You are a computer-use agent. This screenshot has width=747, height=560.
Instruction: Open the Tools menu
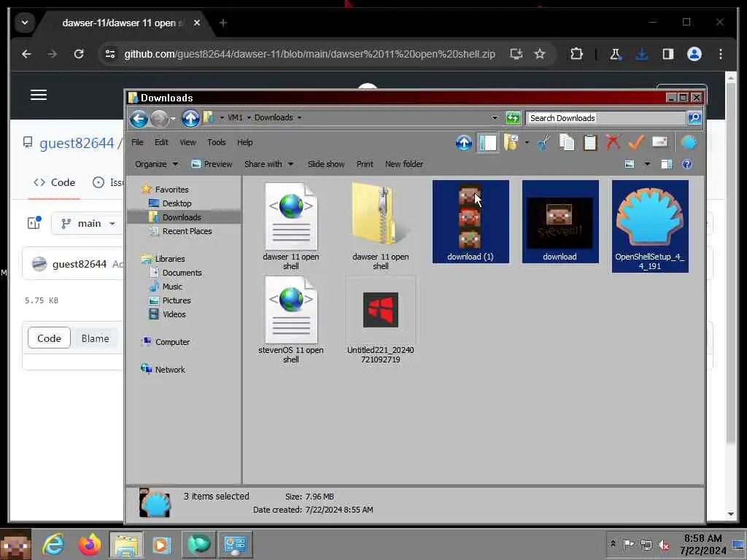(216, 142)
